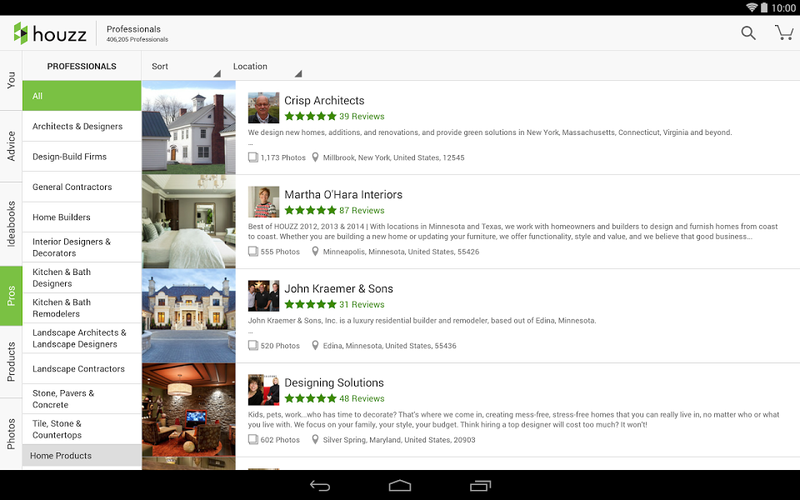Viewport: 800px width, 500px height.
Task: Switch to the Photos side tab
Action: coord(11,434)
